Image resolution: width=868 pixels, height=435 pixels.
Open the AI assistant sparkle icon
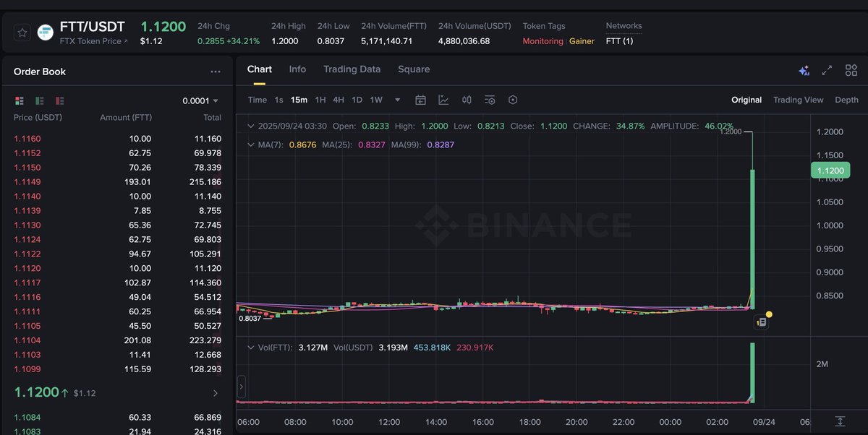coord(804,70)
